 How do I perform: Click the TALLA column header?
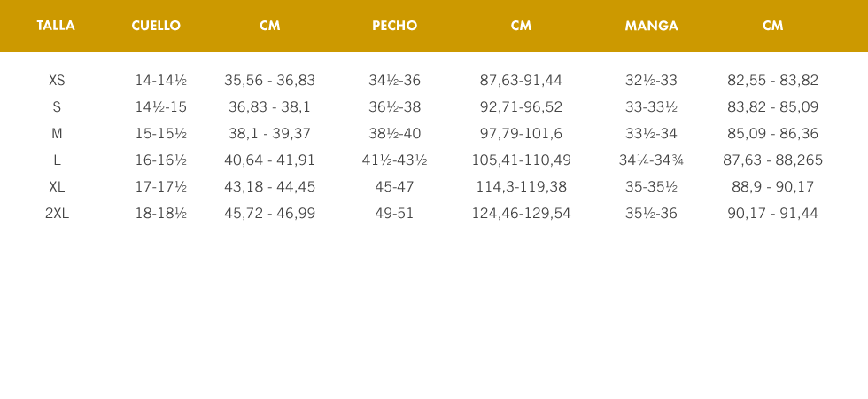click(x=56, y=26)
